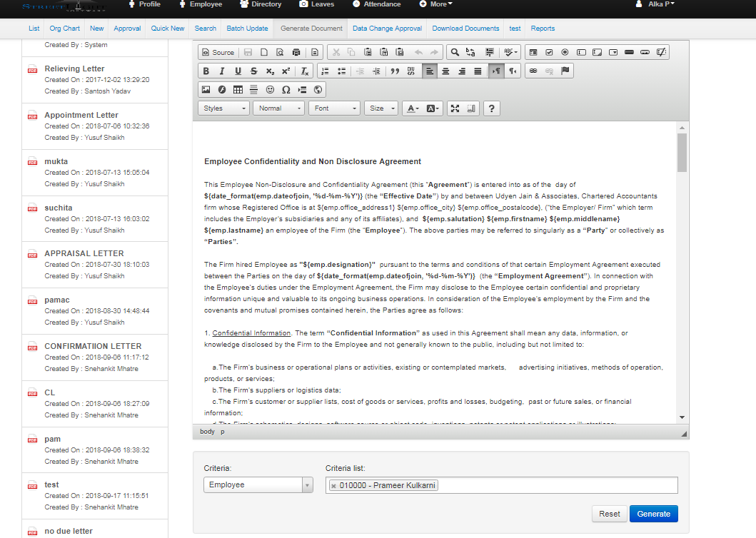Click the Generate button

653,514
